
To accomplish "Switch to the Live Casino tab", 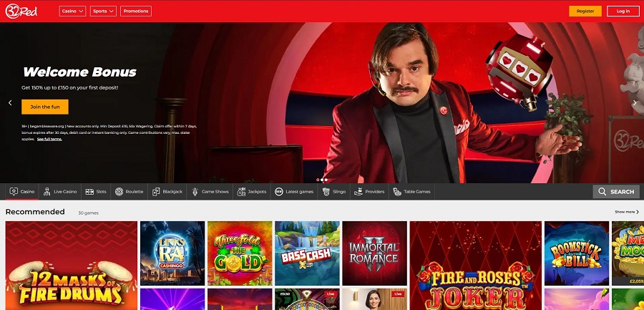I will click(x=60, y=192).
